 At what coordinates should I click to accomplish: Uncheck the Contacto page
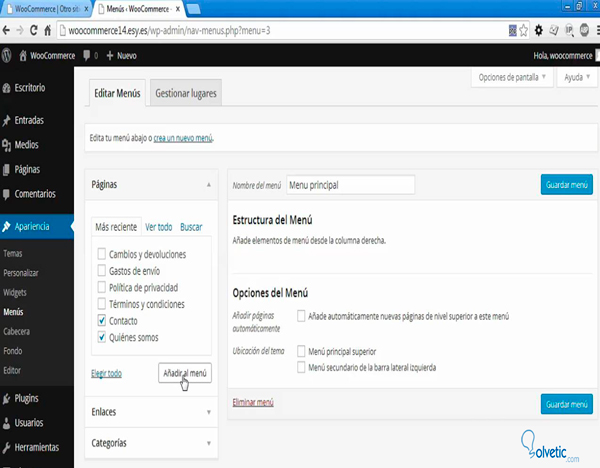coord(101,320)
